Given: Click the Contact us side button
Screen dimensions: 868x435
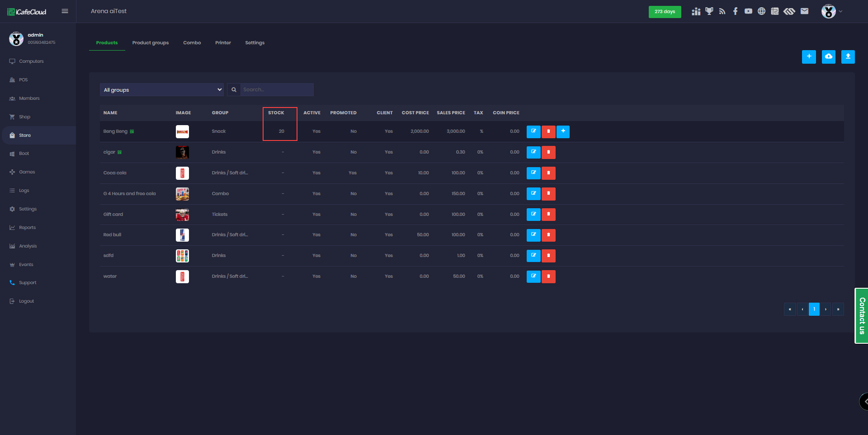Looking at the screenshot, I should (x=862, y=316).
